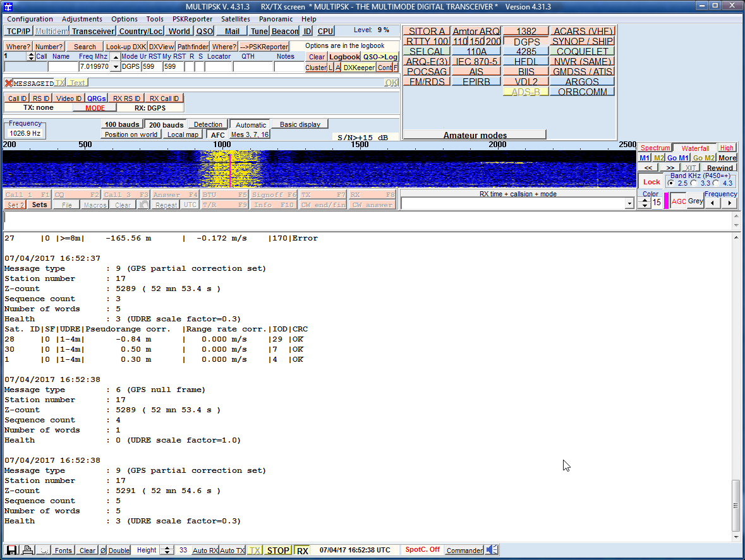This screenshot has width=745, height=560.
Task: Click the Locator input field
Action: coord(219,67)
